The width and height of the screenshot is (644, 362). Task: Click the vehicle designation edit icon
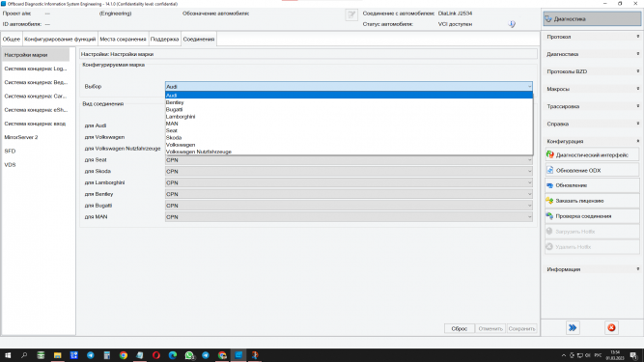351,15
